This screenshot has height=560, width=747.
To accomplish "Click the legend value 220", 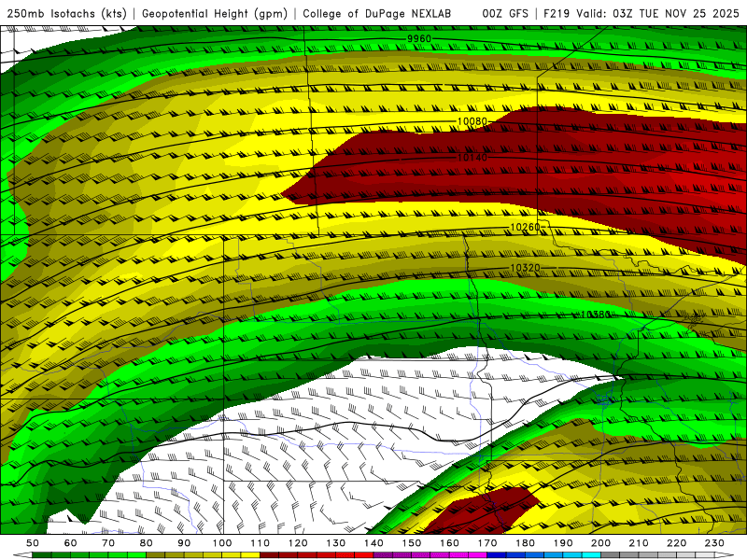I will pyautogui.click(x=676, y=543).
